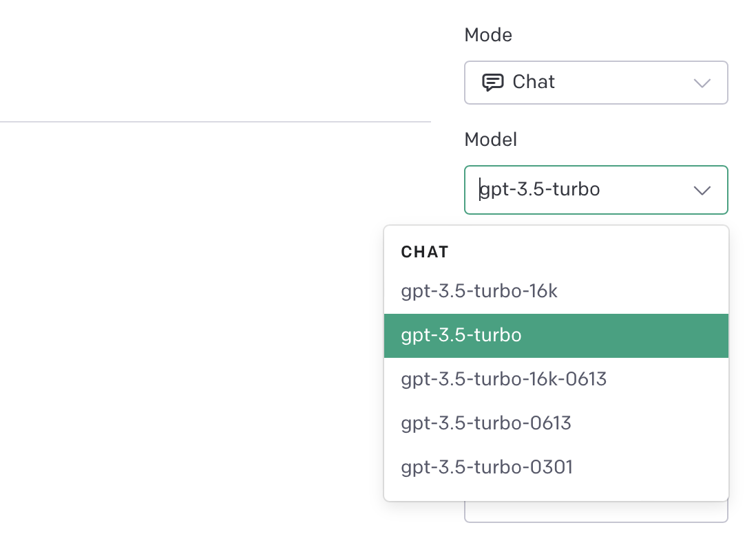Choose the gpt-3.5-turbo-0301 model
The image size is (756, 534).
pyautogui.click(x=487, y=468)
